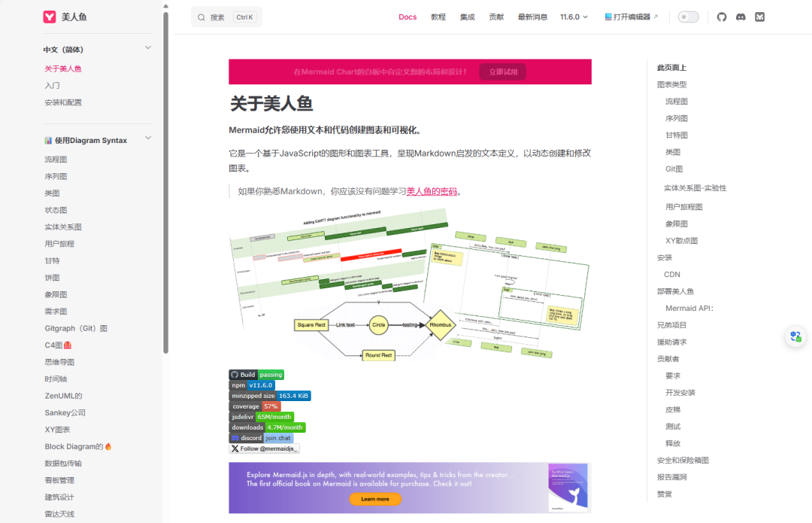The image size is (812, 523).
Task: Open 流程图 in left sidebar
Action: [56, 160]
